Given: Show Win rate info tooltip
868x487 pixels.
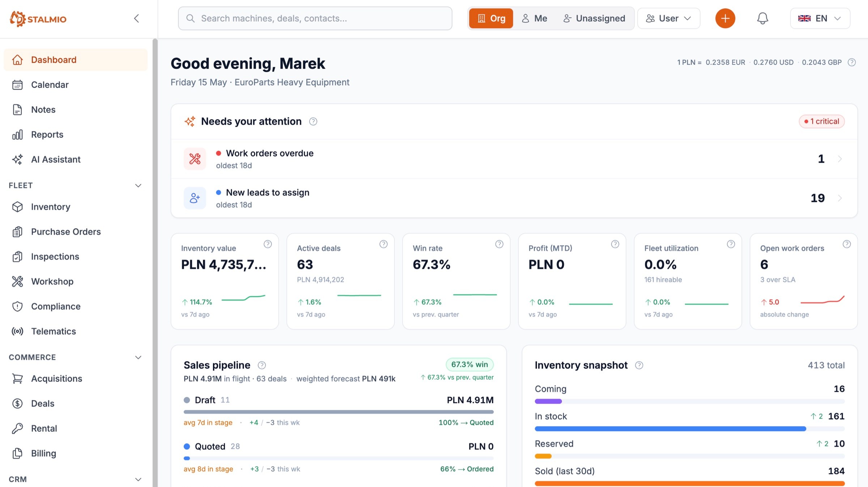Looking at the screenshot, I should pyautogui.click(x=499, y=244).
